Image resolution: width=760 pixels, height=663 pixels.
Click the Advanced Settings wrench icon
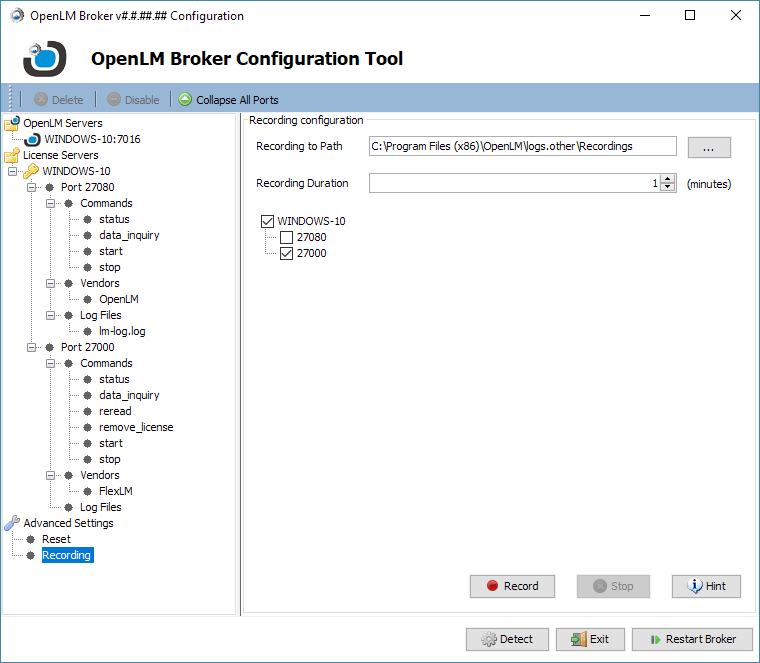pyautogui.click(x=12, y=523)
